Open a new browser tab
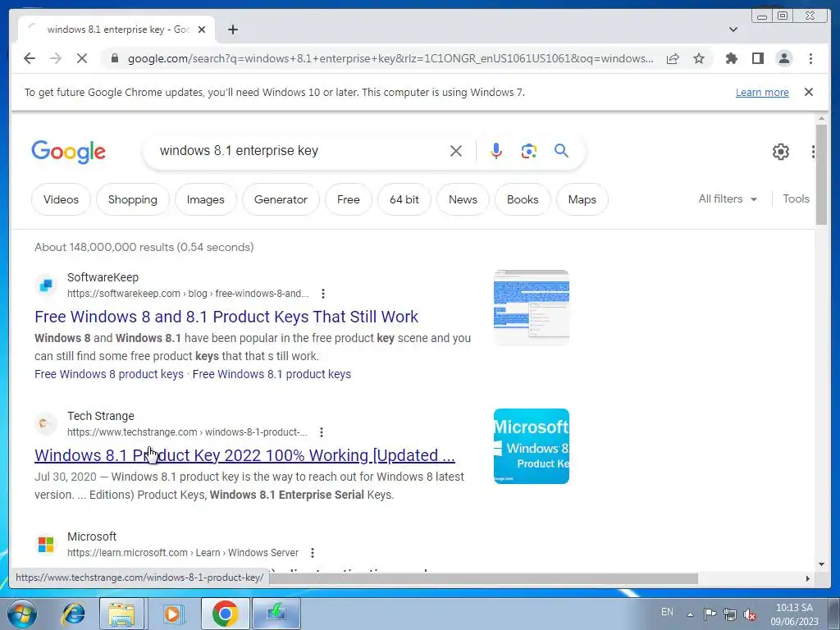This screenshot has width=840, height=630. coord(232,30)
